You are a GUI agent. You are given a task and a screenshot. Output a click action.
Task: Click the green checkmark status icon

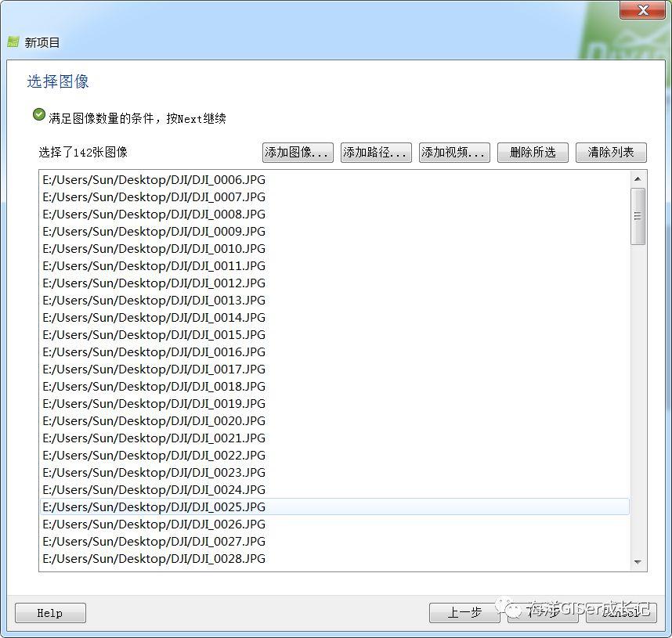(39, 114)
